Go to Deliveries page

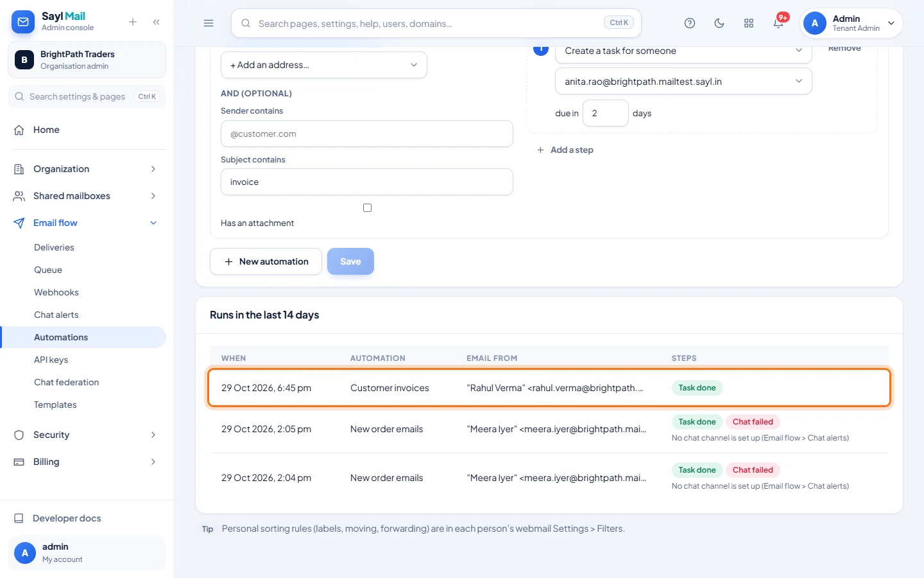click(54, 247)
